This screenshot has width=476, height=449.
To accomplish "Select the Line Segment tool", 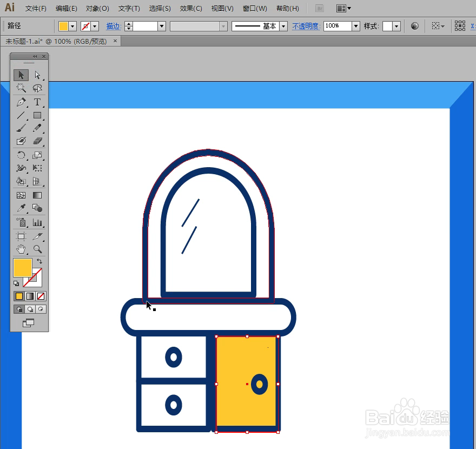I will tap(21, 115).
